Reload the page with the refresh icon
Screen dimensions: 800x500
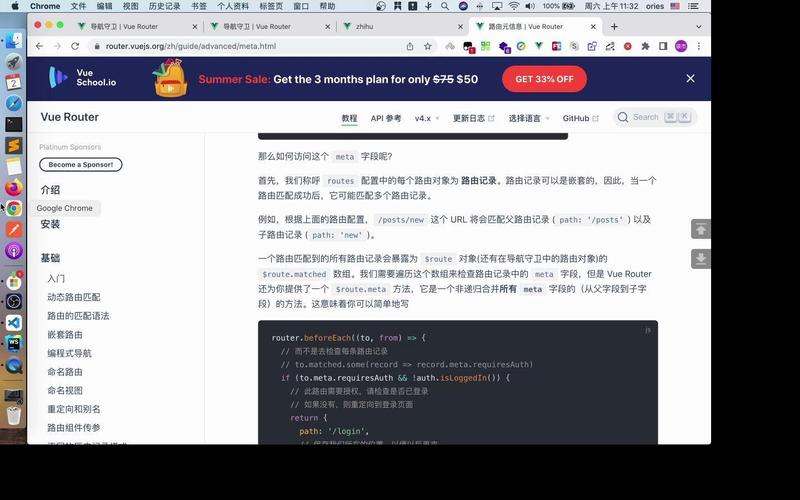pos(75,46)
